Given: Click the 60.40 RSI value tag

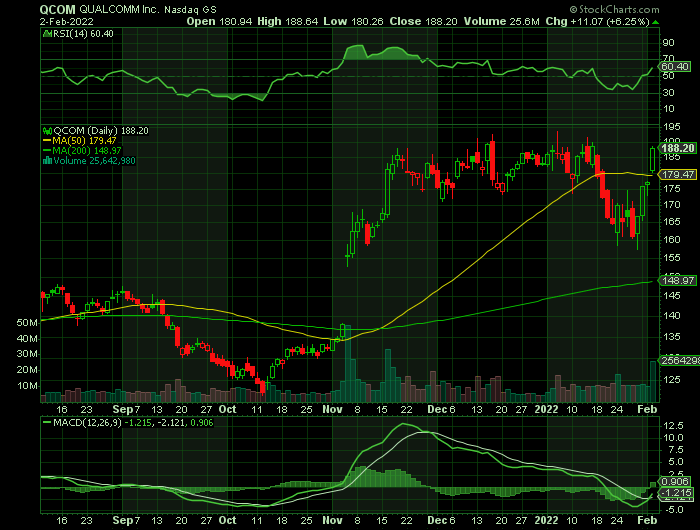Looking at the screenshot, I should pos(676,66).
